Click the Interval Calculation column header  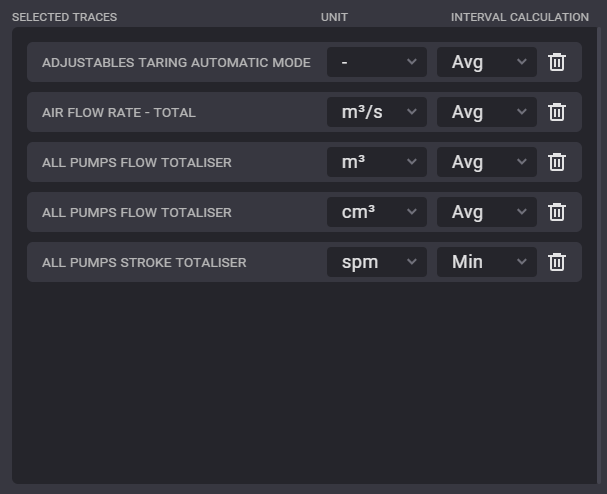(x=519, y=17)
